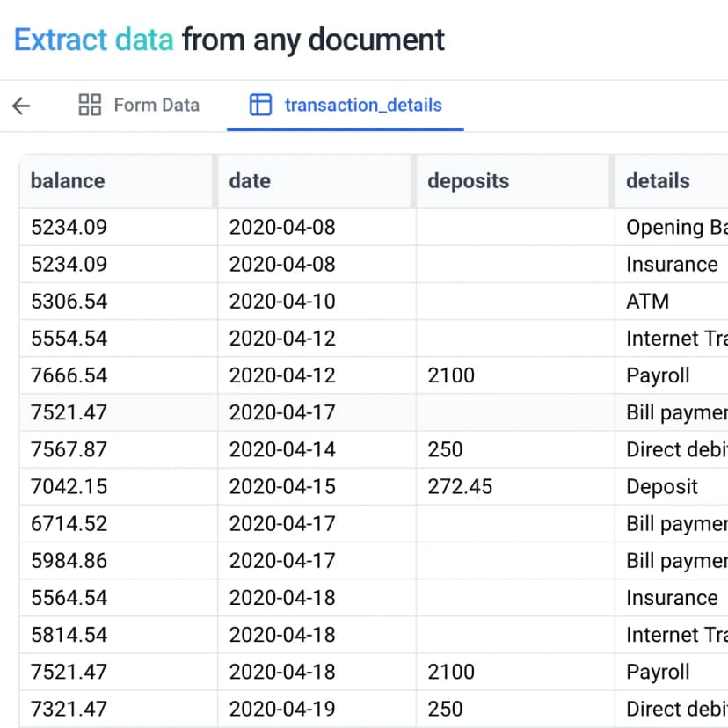Click the back arrow icon
Screen dimensions: 728x728
click(x=21, y=106)
